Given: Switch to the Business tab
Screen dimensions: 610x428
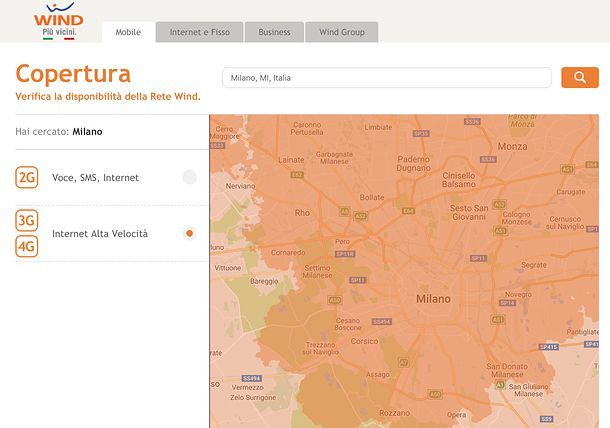Looking at the screenshot, I should [x=274, y=32].
